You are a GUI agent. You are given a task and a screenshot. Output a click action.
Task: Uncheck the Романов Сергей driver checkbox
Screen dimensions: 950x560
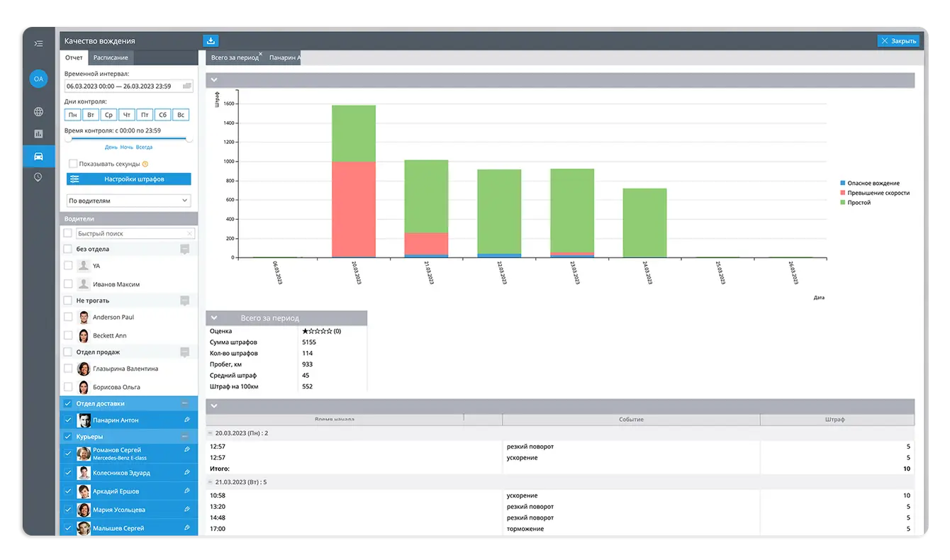tap(68, 453)
